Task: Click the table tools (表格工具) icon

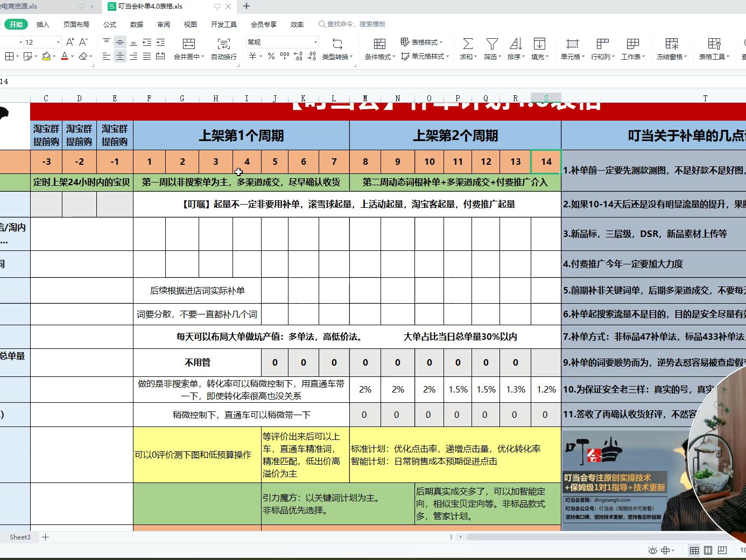Action: (714, 44)
